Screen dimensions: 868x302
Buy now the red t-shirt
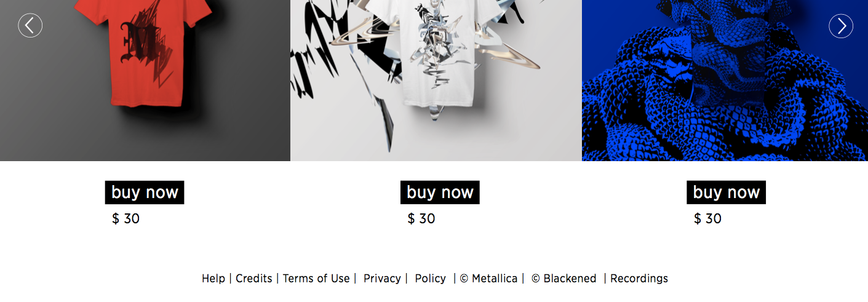coord(145,193)
